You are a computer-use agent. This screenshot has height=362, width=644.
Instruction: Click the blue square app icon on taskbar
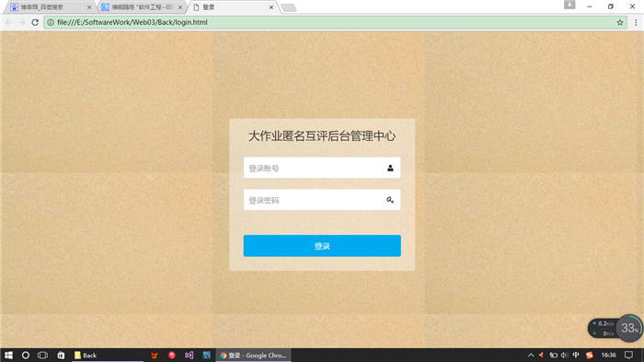coord(207,355)
